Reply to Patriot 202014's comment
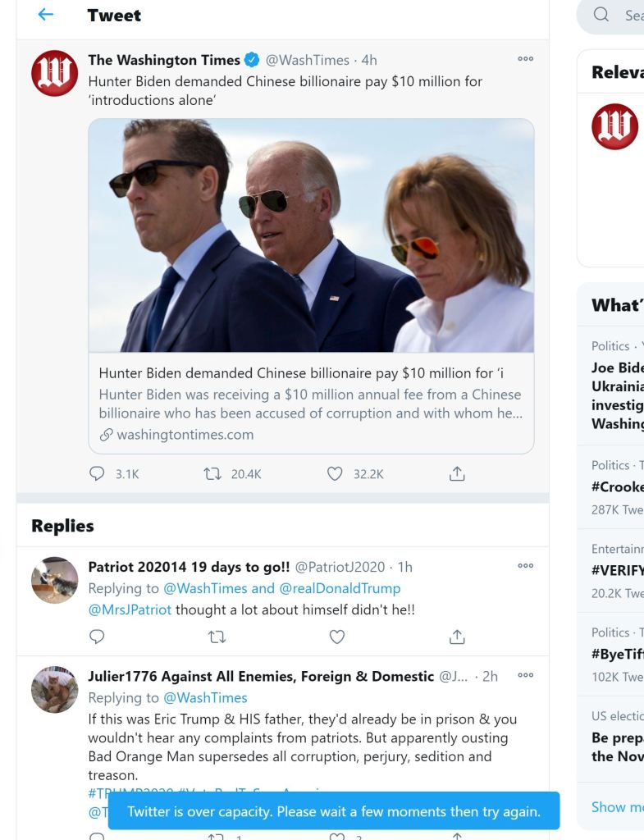Image resolution: width=644 pixels, height=840 pixels. pos(97,637)
